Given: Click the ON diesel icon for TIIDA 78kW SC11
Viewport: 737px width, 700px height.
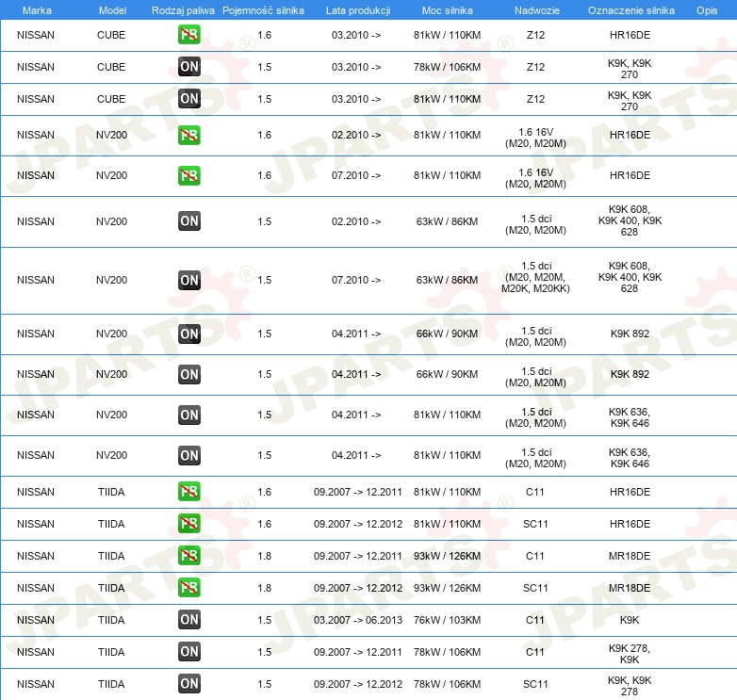Looking at the screenshot, I should click(188, 684).
